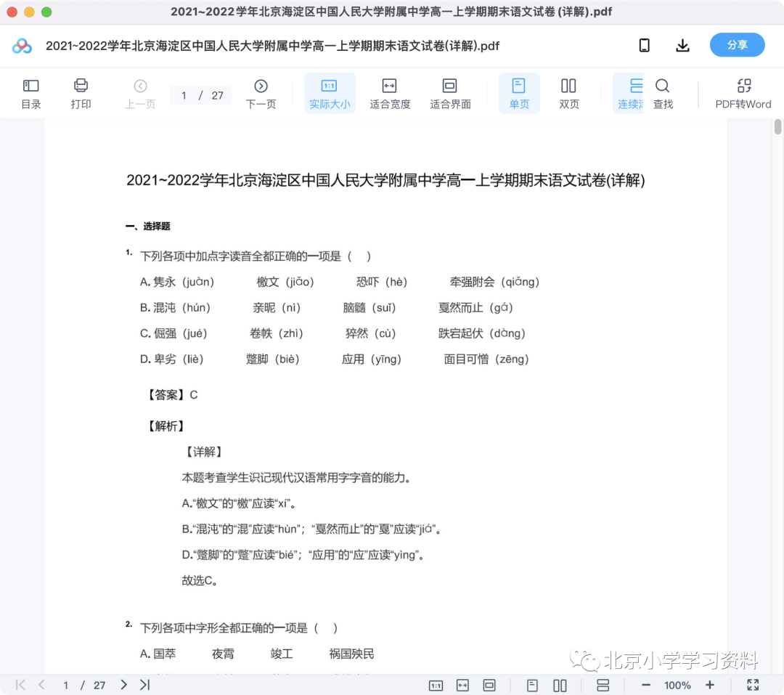Open file on mobile device icon

[645, 45]
